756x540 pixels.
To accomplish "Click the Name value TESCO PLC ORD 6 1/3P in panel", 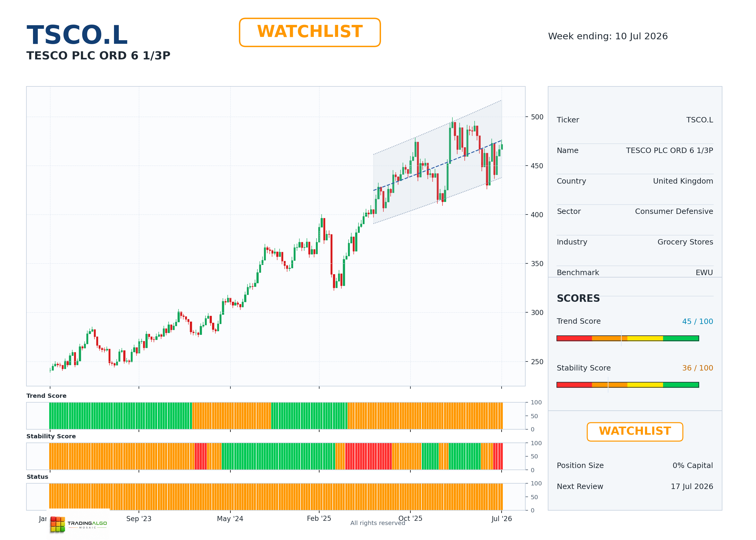I will [669, 150].
